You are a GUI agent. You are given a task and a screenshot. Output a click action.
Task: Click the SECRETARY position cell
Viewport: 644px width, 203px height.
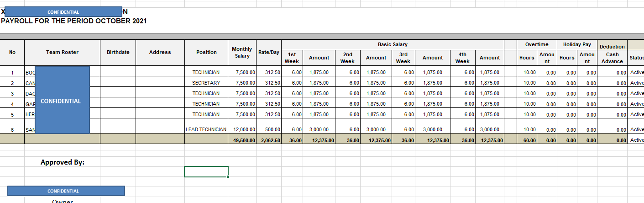(206, 83)
